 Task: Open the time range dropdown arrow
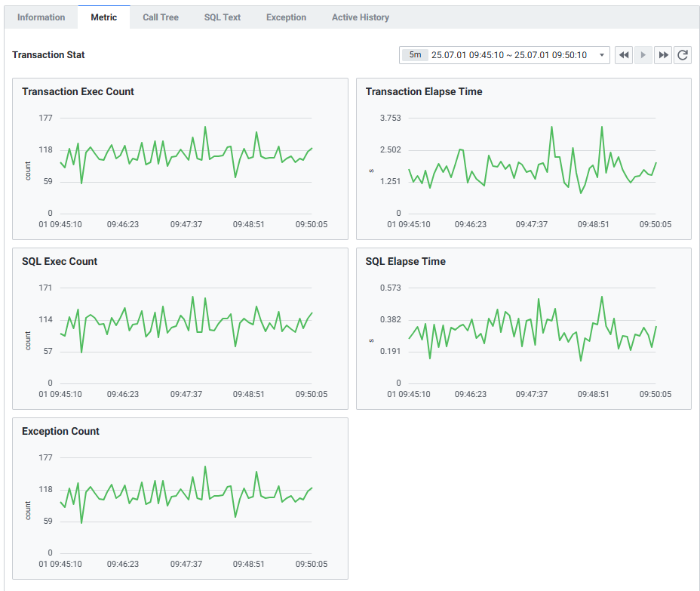601,55
